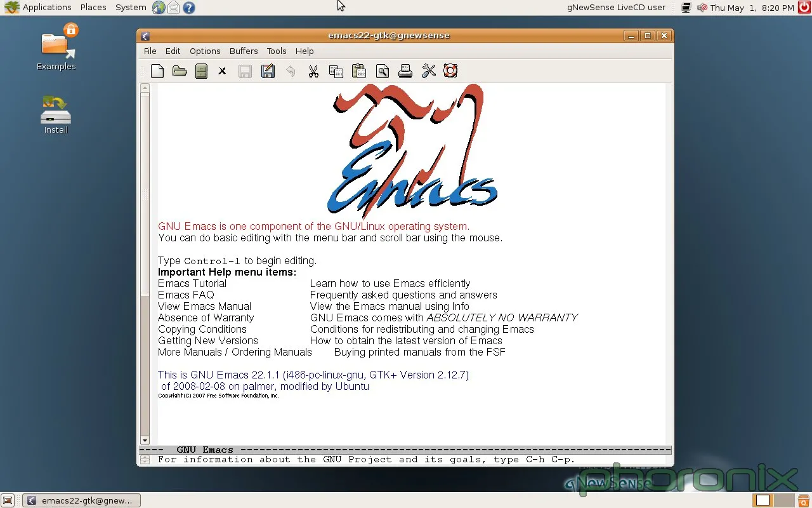The width and height of the screenshot is (812, 508).
Task: Click the greyed-out Save buffer icon
Action: click(x=245, y=71)
